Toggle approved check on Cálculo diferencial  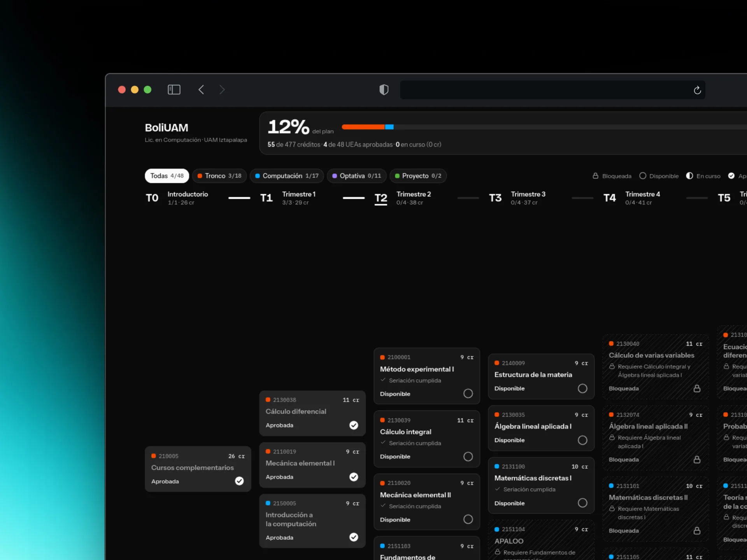click(354, 425)
